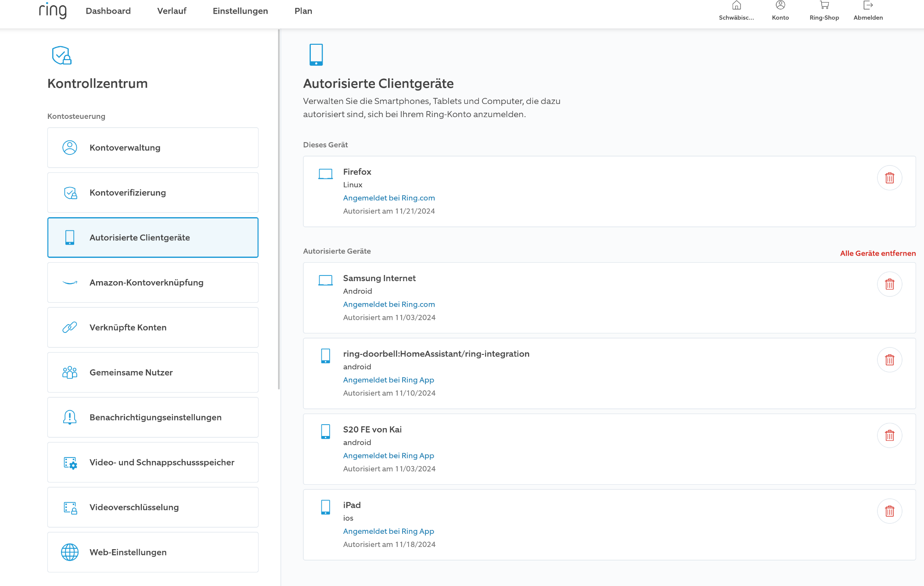Delete the Firefox Linux device

tap(889, 178)
